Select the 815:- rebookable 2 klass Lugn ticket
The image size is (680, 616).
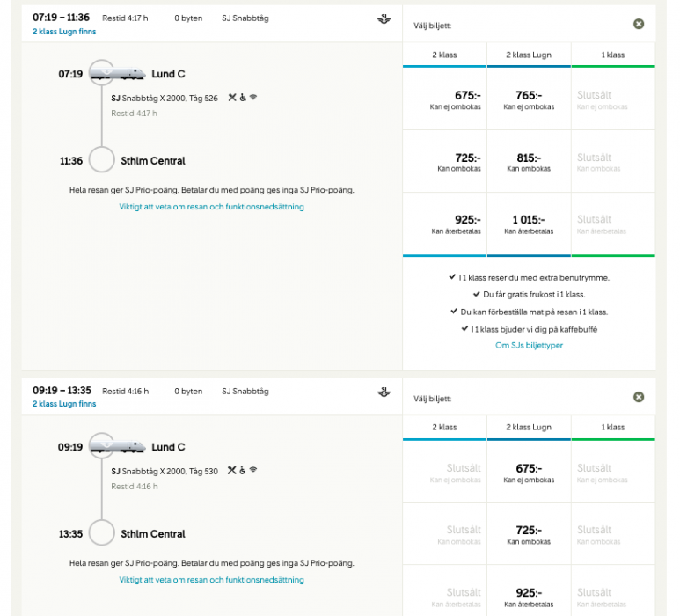coord(529,162)
